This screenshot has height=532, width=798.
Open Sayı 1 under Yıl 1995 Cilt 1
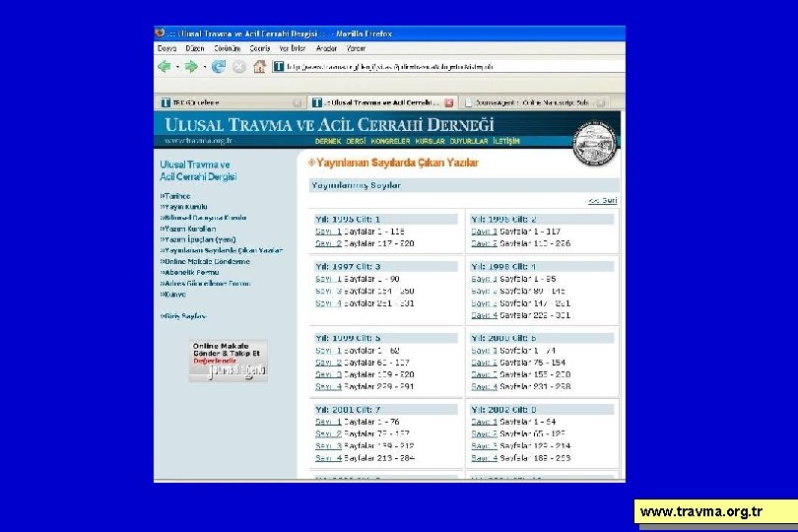tap(328, 232)
